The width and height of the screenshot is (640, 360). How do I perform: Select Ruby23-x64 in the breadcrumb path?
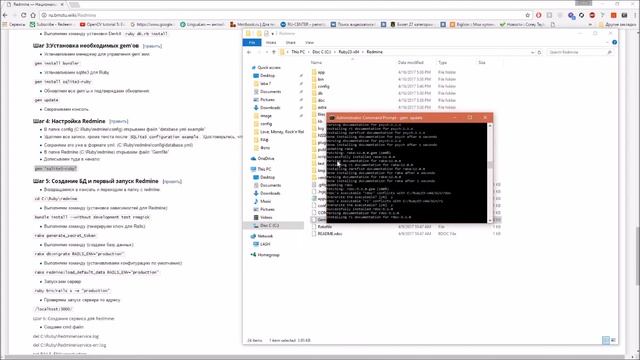tap(349, 52)
